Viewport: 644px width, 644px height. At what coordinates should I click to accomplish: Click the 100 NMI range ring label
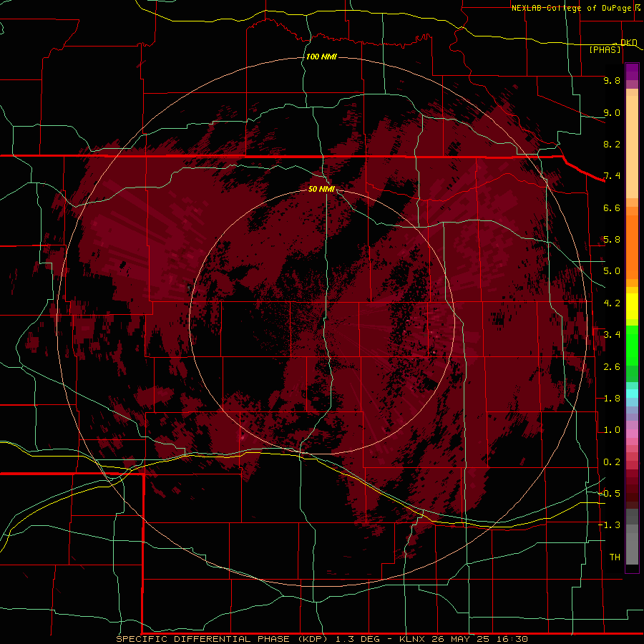(321, 57)
